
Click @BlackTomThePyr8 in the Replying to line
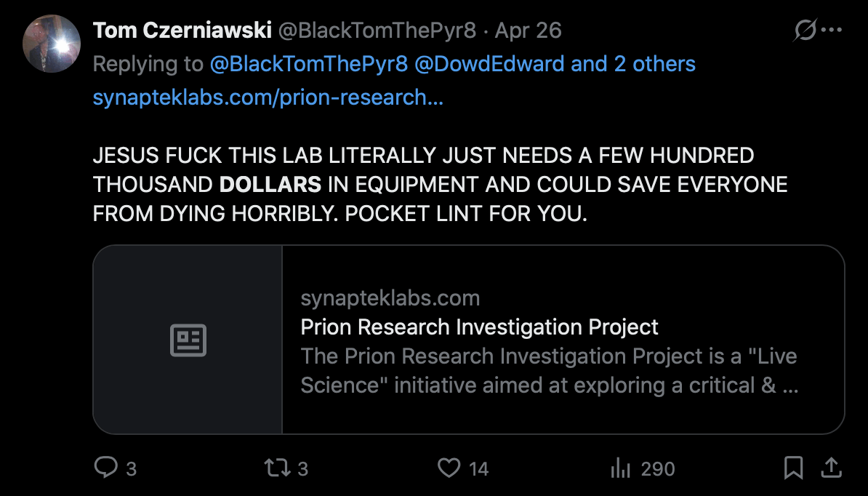click(309, 64)
